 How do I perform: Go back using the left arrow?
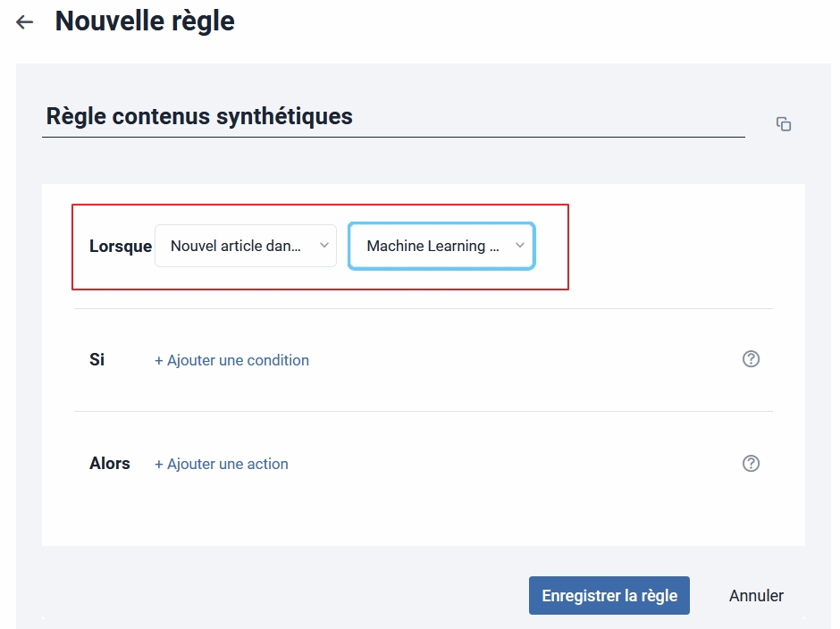[25, 22]
